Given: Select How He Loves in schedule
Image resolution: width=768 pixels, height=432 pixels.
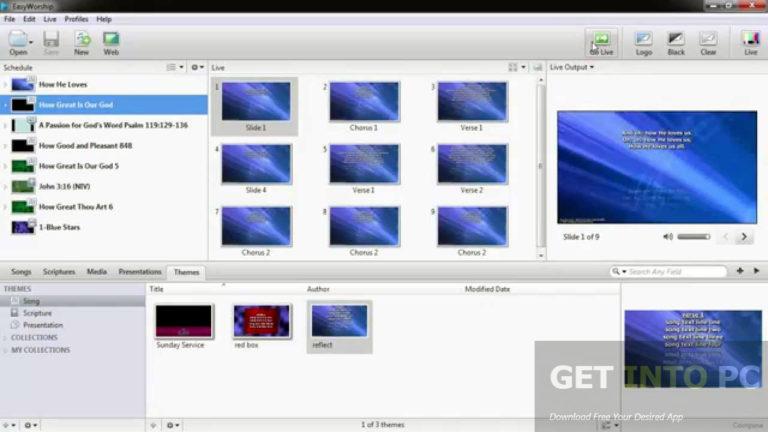Looking at the screenshot, I should [104, 84].
